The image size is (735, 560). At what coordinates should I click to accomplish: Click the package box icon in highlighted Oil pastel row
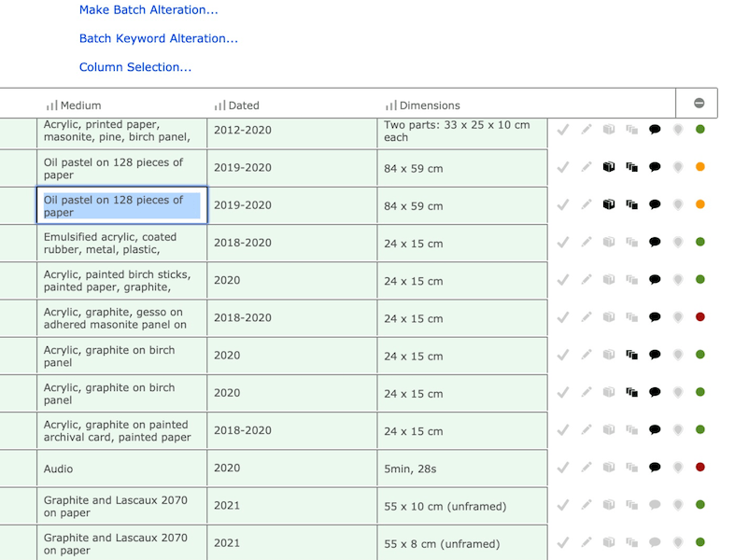click(609, 204)
